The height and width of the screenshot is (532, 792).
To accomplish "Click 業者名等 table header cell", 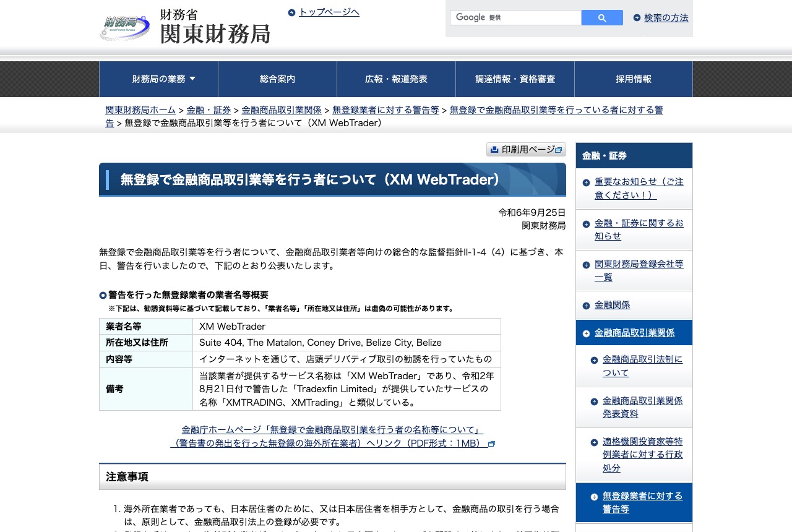I will tap(146, 327).
